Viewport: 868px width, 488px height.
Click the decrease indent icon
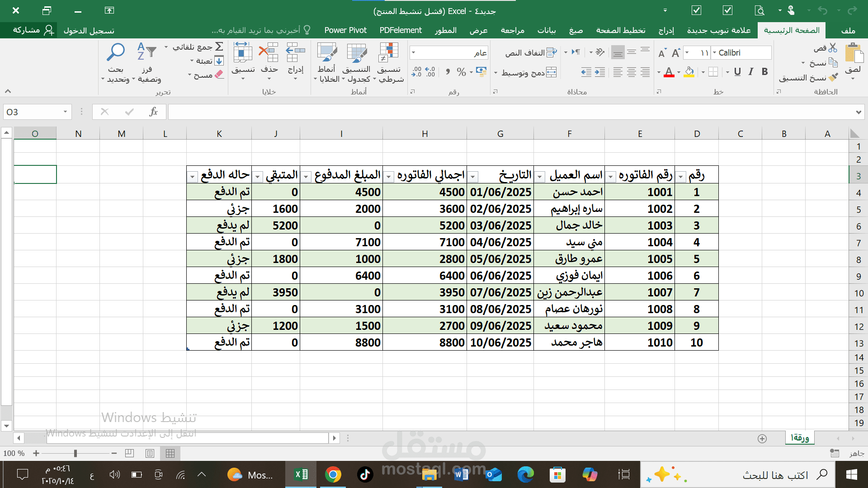click(x=600, y=72)
